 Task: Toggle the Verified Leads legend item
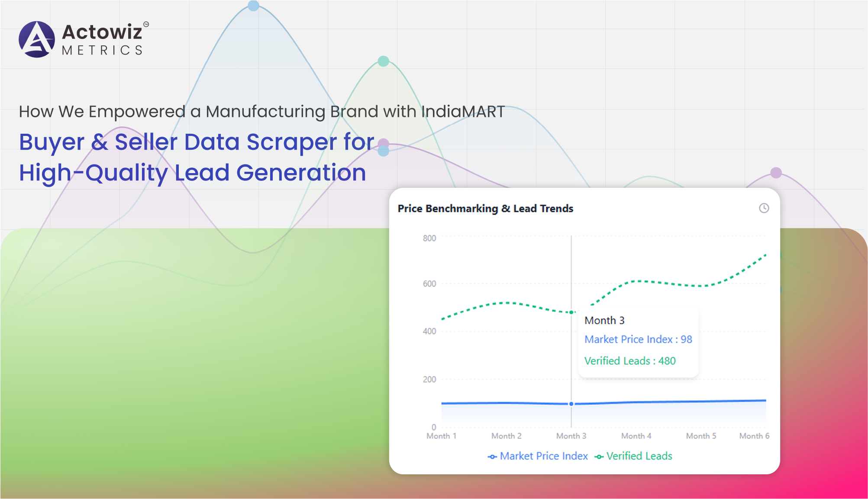(x=633, y=456)
